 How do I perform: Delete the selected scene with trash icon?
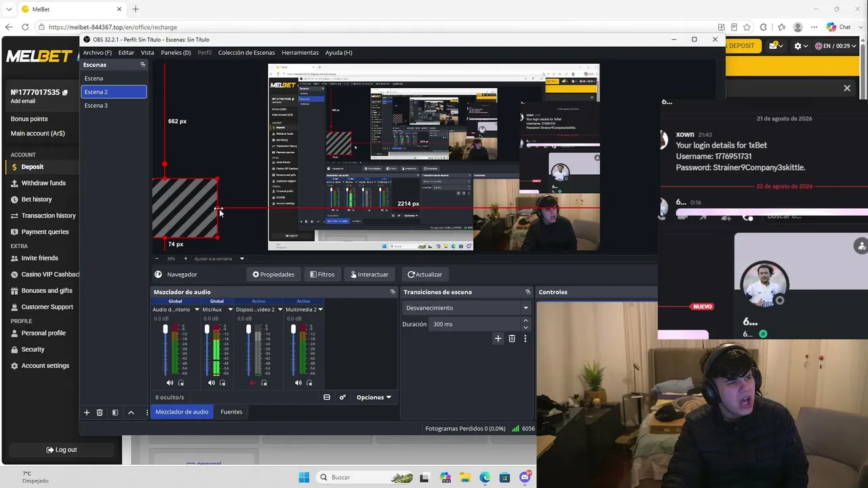(100, 412)
